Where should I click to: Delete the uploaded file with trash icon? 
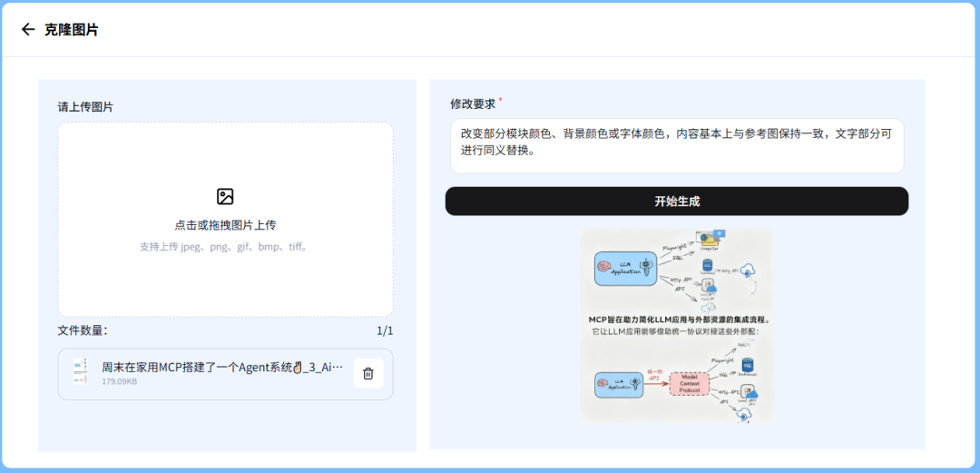point(368,373)
